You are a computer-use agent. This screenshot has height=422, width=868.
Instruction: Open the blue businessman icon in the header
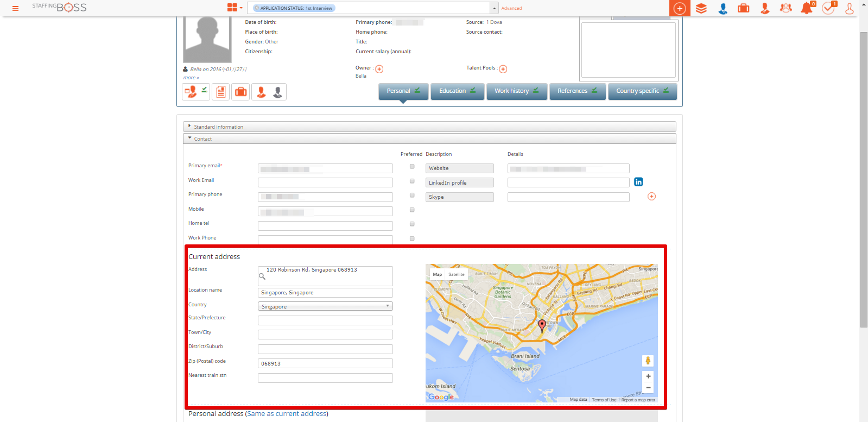pyautogui.click(x=723, y=8)
